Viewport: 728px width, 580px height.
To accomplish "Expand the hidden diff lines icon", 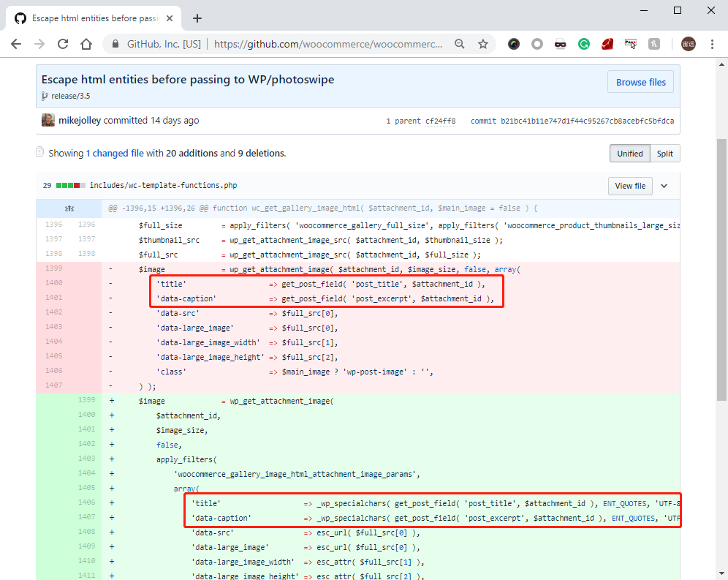I will pyautogui.click(x=69, y=208).
